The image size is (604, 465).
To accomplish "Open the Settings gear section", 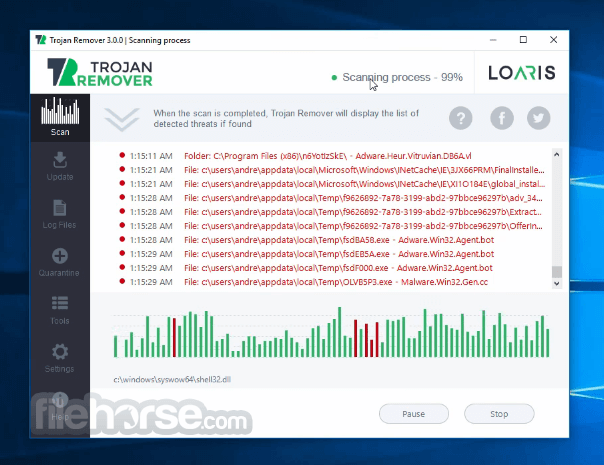I will tap(60, 358).
